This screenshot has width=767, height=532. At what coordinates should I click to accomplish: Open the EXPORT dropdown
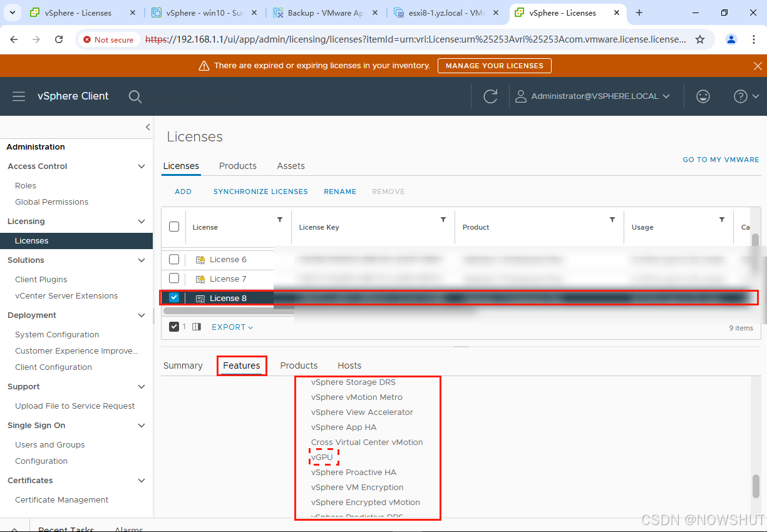click(x=232, y=327)
